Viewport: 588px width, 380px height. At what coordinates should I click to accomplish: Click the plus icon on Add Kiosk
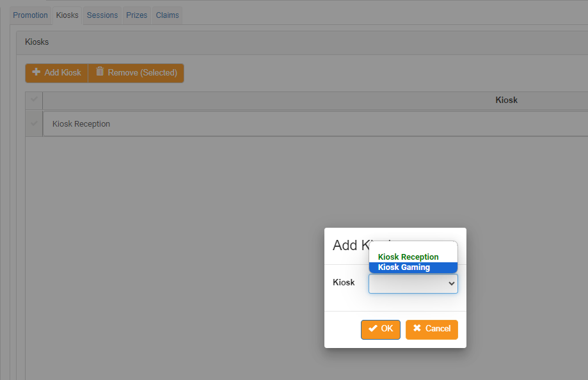(36, 72)
